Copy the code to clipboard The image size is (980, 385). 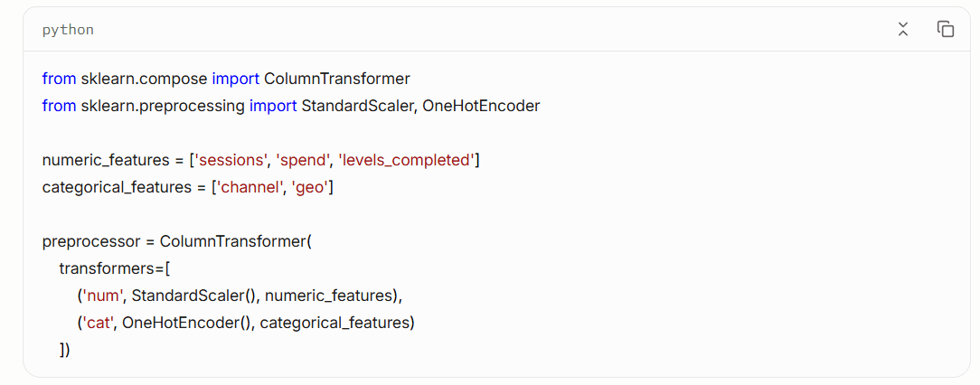[x=945, y=30]
